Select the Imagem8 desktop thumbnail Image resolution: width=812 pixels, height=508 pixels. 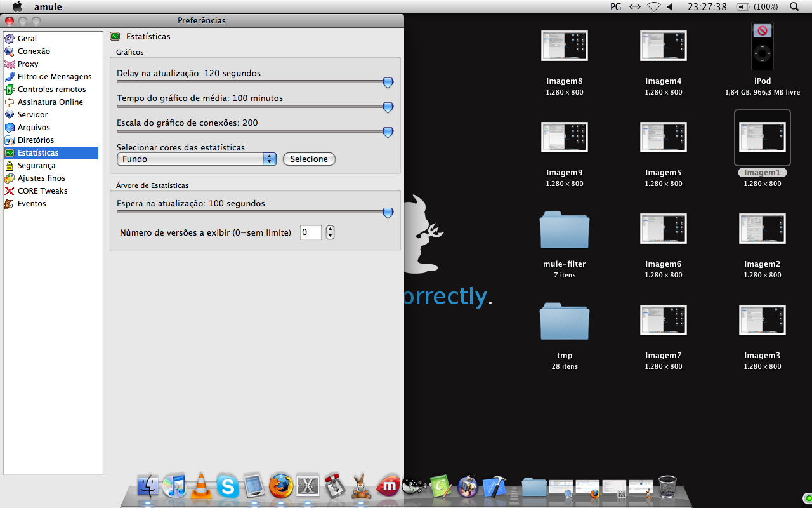click(x=564, y=46)
